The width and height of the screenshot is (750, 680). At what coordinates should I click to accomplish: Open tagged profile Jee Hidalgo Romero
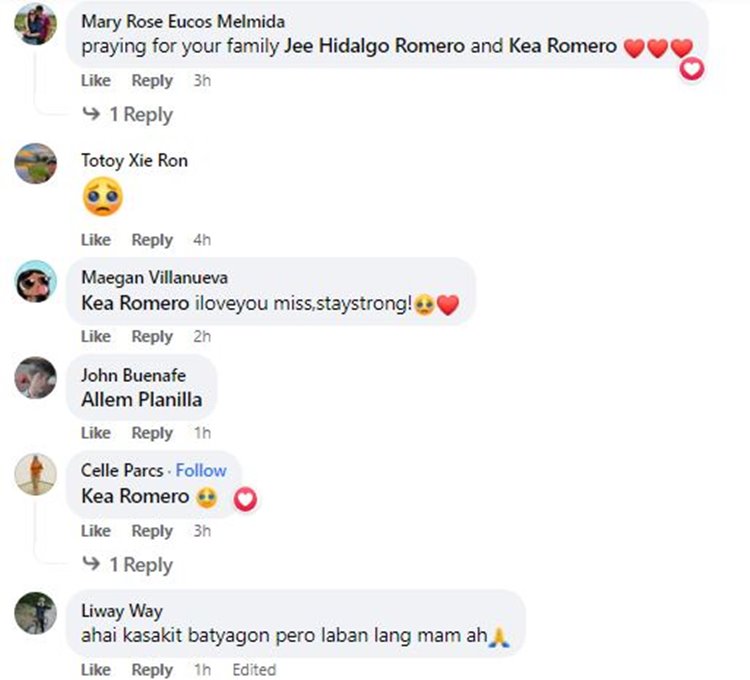click(375, 46)
